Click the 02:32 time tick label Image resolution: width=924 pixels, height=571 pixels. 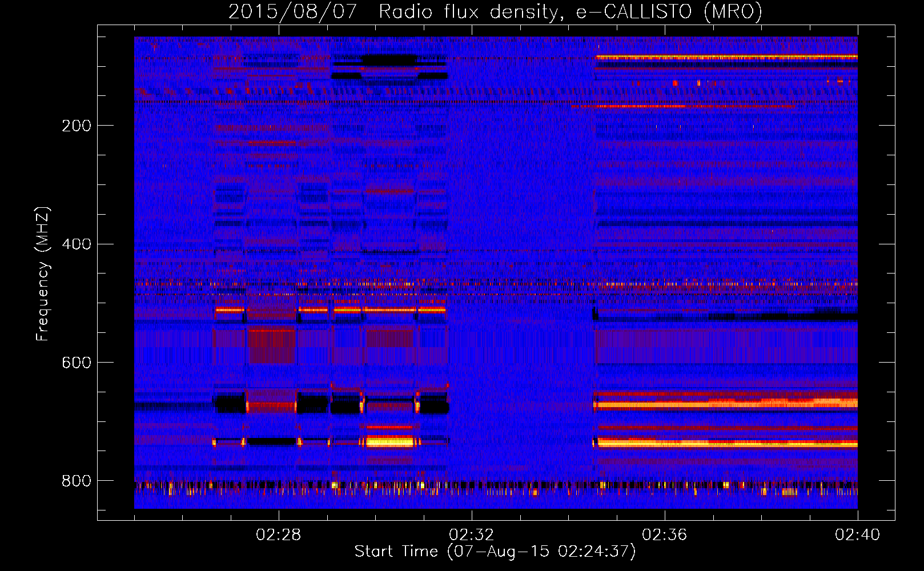472,535
